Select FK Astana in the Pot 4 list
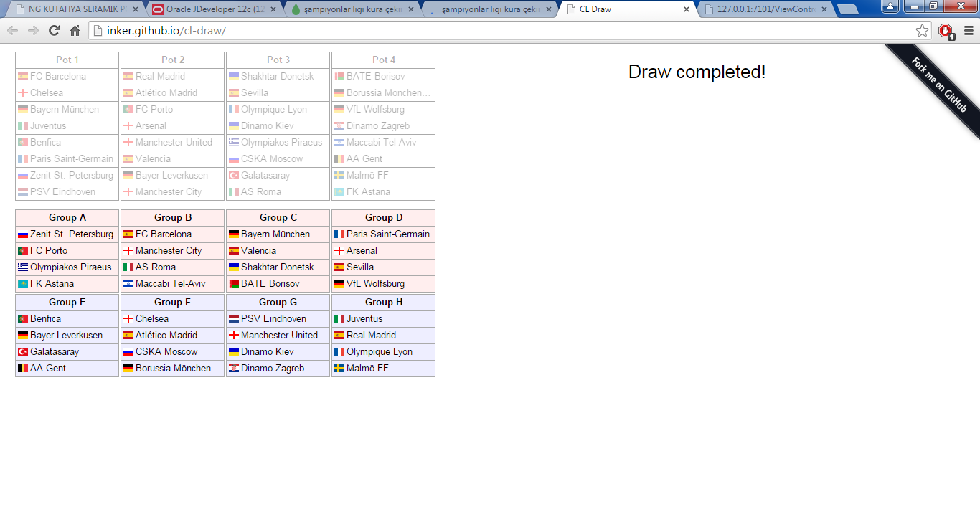This screenshot has width=980, height=522. coord(384,192)
